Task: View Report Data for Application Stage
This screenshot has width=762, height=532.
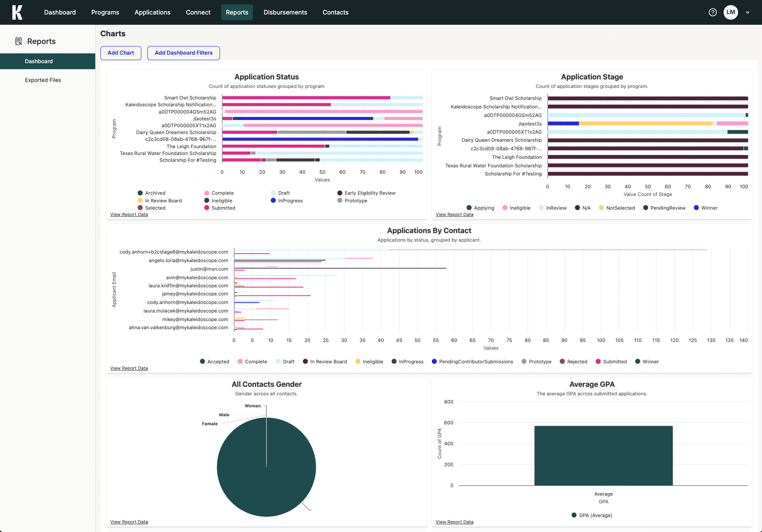Action: coord(454,215)
